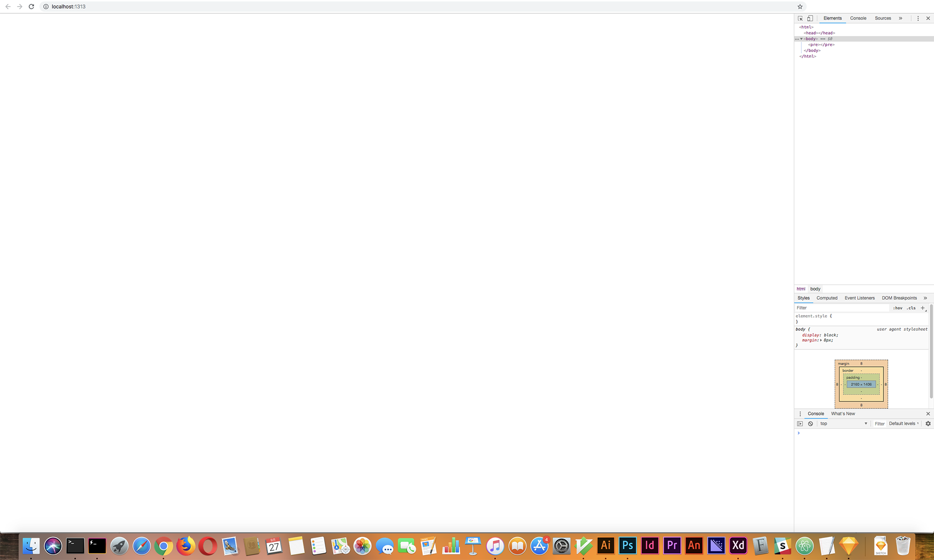The height and width of the screenshot is (560, 934).
Task: Open Adobe Illustrator from the Dock
Action: 606,546
